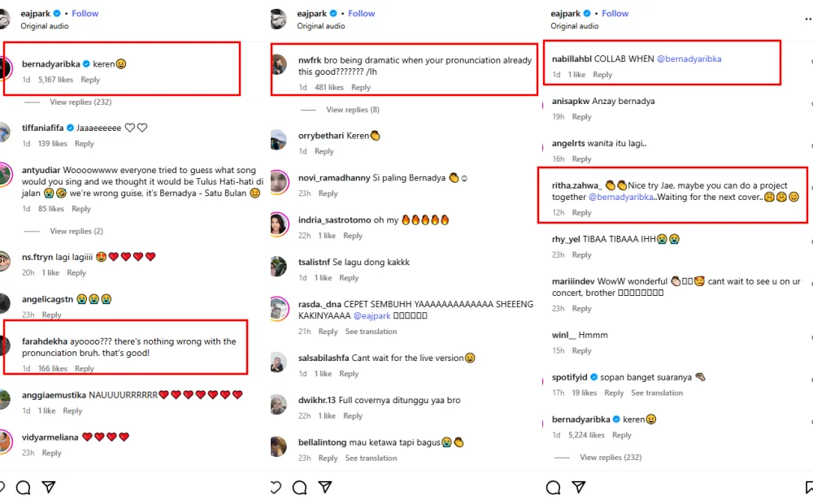The height and width of the screenshot is (504, 813).
Task: Show View replies (232) under the 5,224-like comment
Action: (x=611, y=458)
